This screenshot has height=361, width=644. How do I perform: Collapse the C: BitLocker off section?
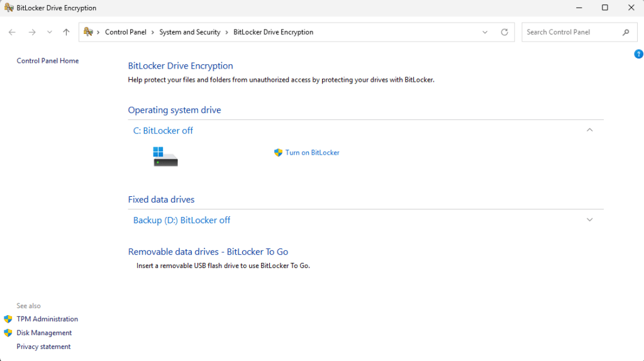(590, 130)
